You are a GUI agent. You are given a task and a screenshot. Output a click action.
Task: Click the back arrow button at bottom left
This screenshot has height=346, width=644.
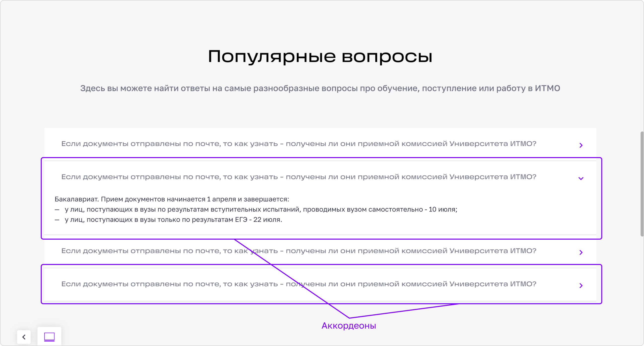24,337
